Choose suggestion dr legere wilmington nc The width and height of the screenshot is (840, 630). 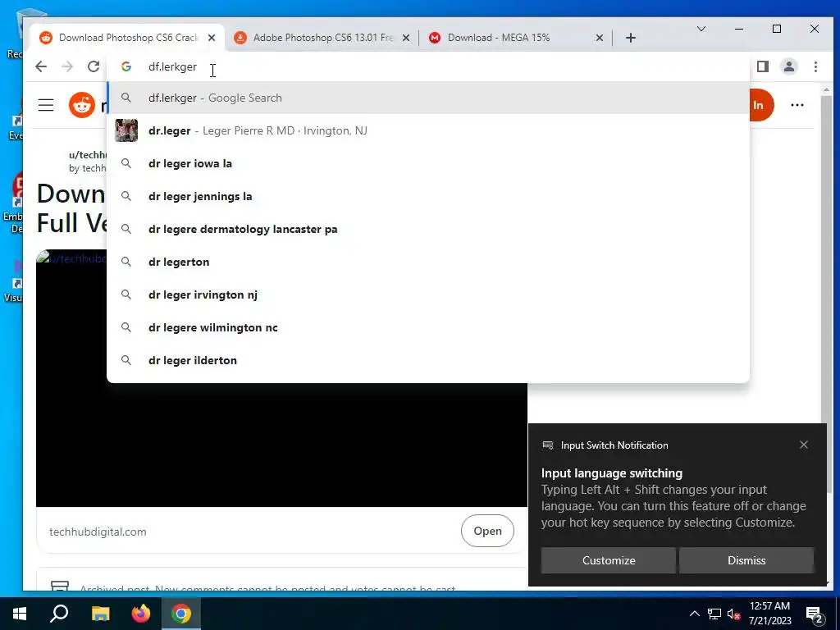(x=428, y=327)
